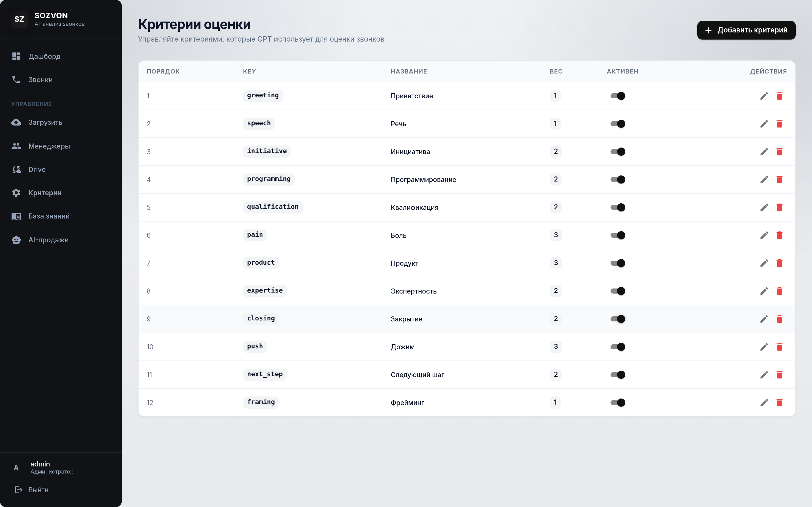Toggle the programming criterion active switch
The width and height of the screenshot is (812, 507).
click(x=618, y=179)
